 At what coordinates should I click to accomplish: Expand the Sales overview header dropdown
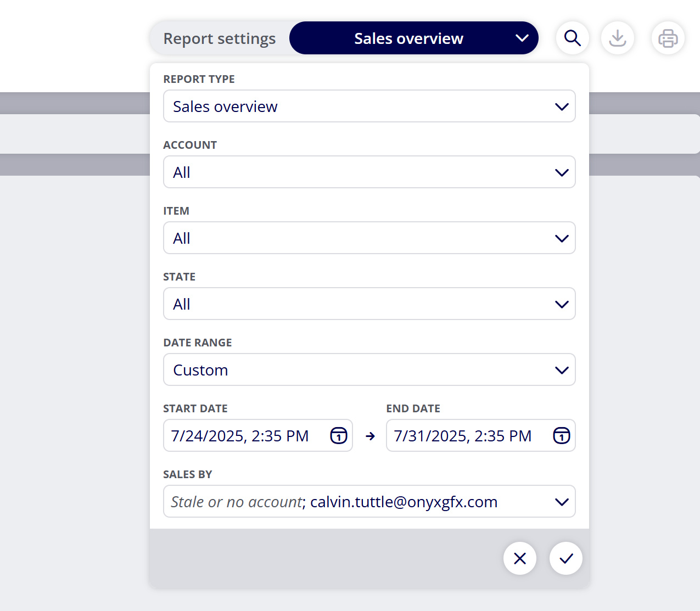[414, 38]
